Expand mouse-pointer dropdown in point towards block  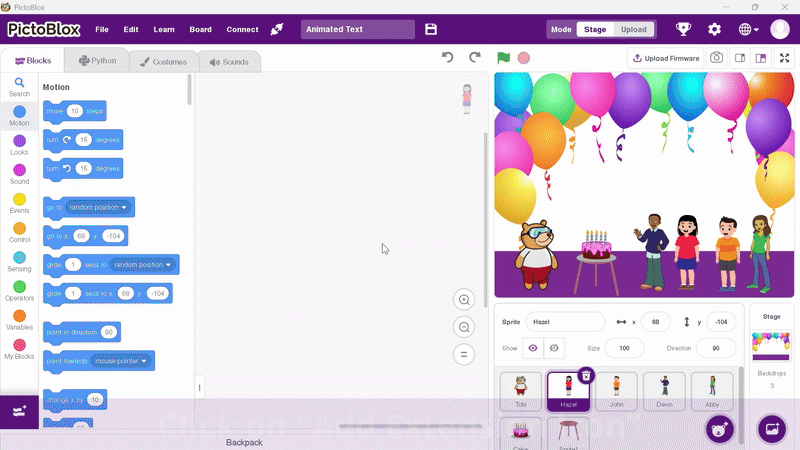click(x=120, y=360)
